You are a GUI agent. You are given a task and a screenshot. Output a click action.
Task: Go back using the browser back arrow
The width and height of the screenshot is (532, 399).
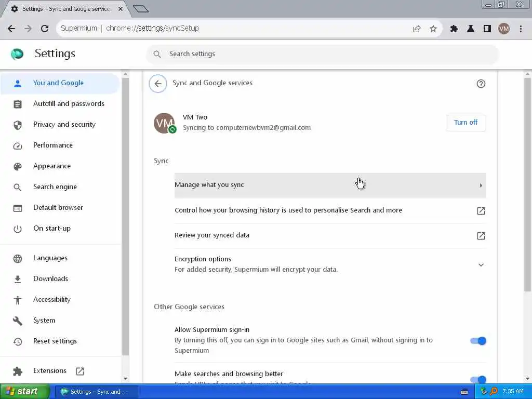[11, 29]
